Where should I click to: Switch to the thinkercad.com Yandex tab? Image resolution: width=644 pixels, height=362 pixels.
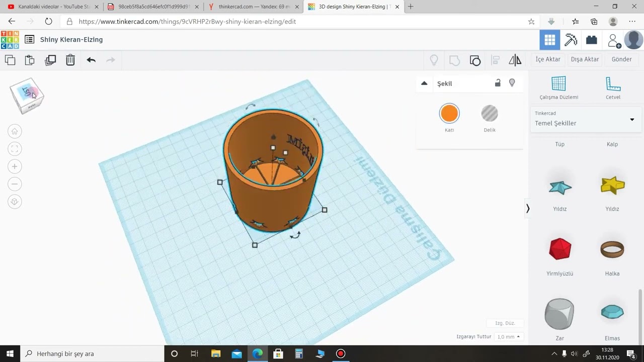[x=253, y=7]
